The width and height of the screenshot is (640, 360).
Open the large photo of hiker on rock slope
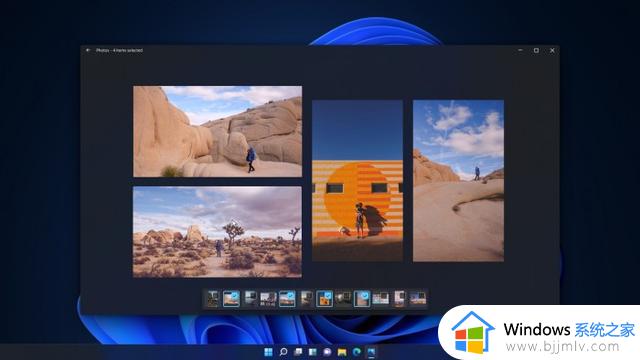pyautogui.click(x=458, y=180)
